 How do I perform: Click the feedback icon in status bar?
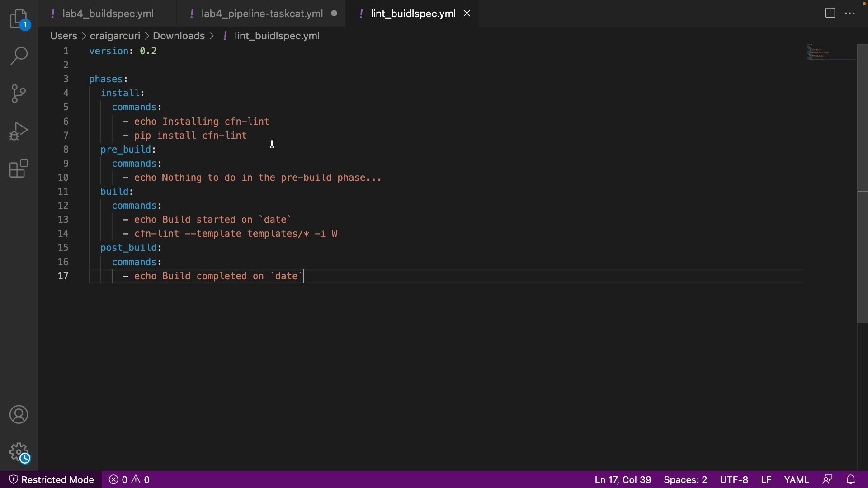point(828,479)
